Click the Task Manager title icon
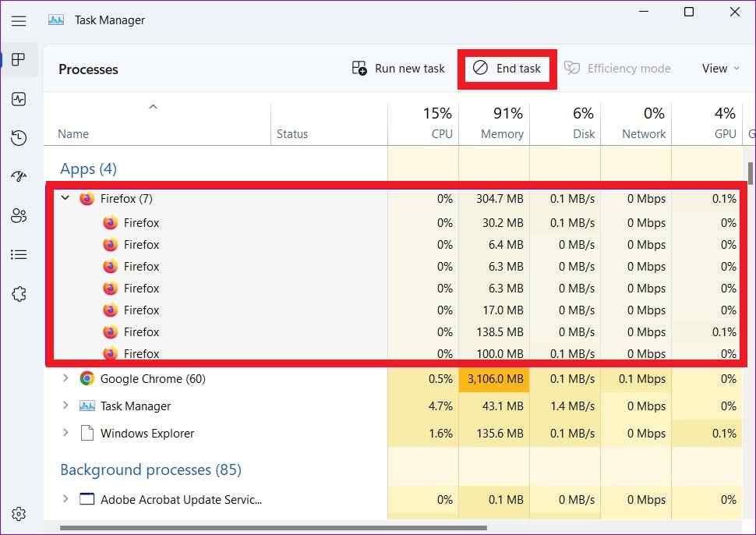 coord(56,20)
